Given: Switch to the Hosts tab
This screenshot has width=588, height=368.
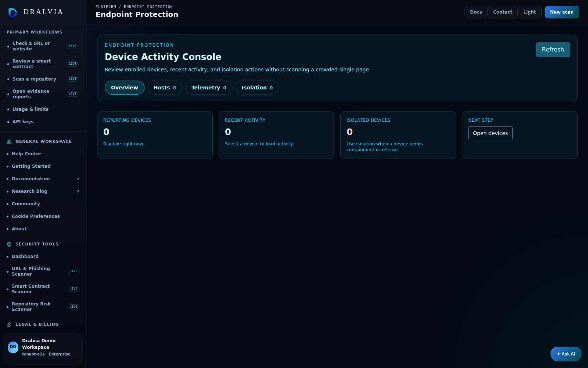Looking at the screenshot, I should [x=165, y=88].
